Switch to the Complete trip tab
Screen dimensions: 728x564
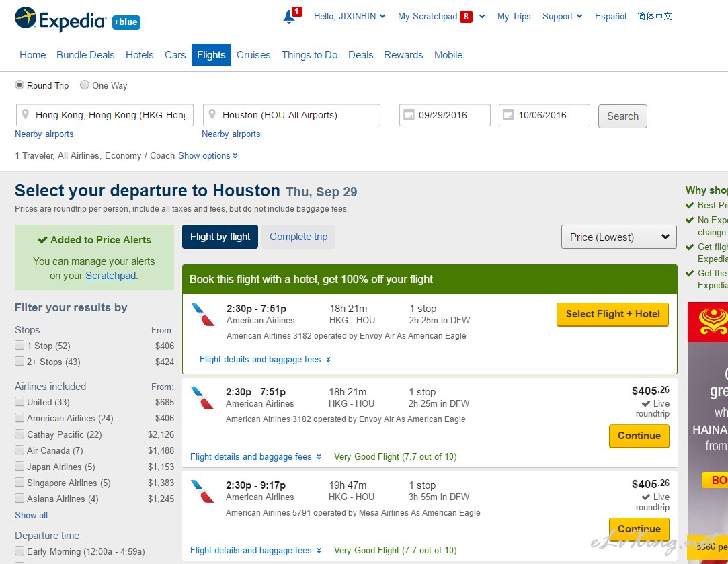[298, 237]
